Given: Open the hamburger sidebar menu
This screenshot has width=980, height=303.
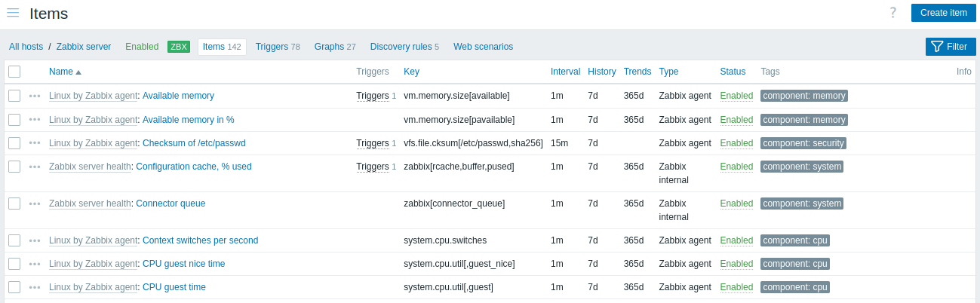Looking at the screenshot, I should click(x=13, y=13).
